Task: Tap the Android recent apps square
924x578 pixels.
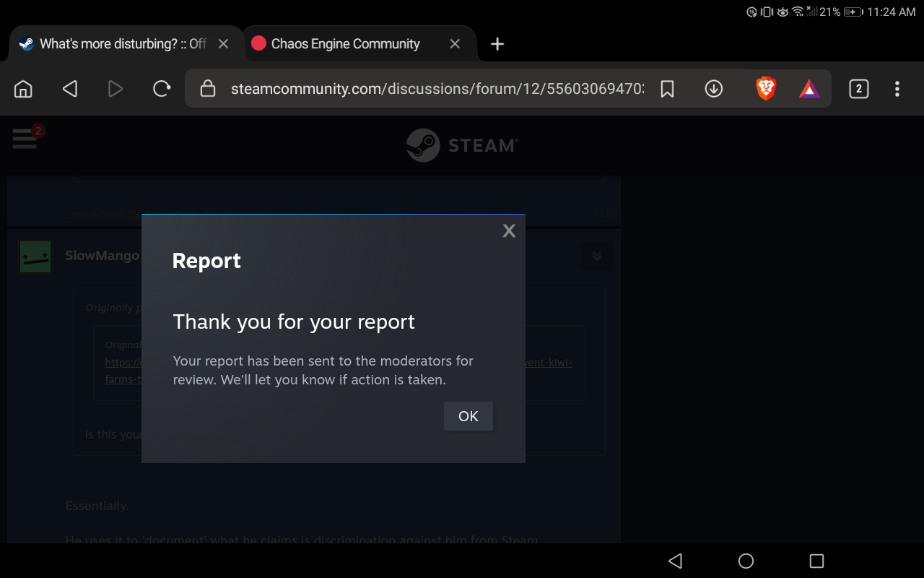Action: (816, 561)
